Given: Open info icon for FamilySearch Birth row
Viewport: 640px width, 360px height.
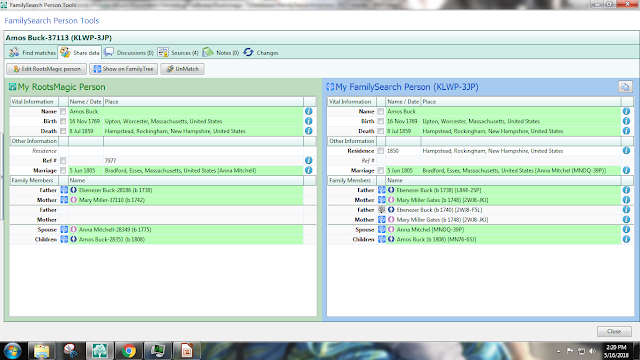Looking at the screenshot, I should 626,121.
